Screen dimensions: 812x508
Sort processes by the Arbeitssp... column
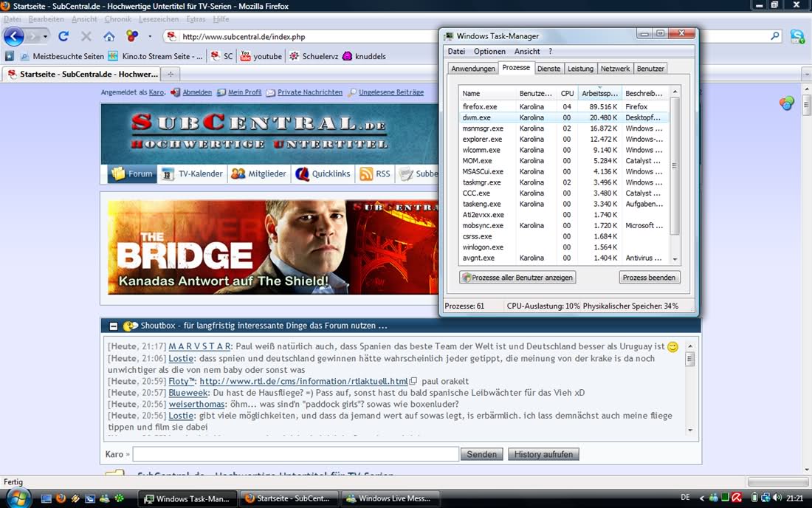(599, 93)
